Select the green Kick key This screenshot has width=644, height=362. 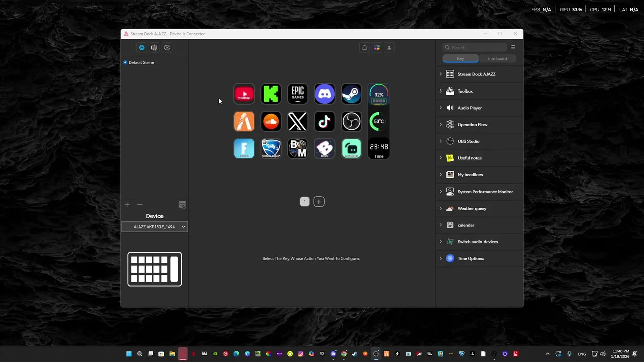coord(271,94)
